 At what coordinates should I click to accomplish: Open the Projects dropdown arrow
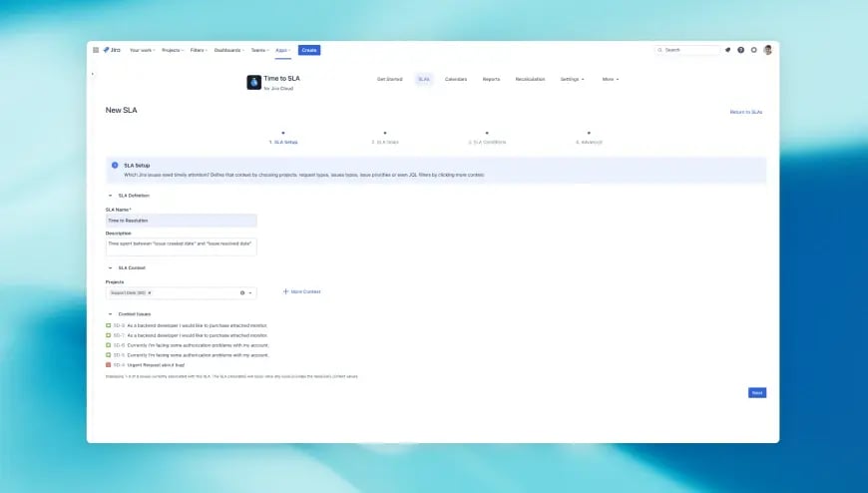pos(250,293)
